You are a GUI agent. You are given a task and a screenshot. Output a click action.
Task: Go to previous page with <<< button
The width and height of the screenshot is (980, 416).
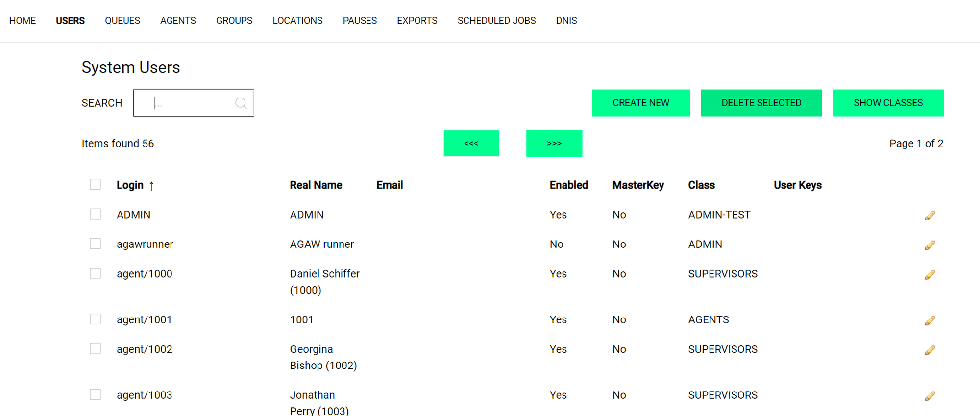click(471, 143)
